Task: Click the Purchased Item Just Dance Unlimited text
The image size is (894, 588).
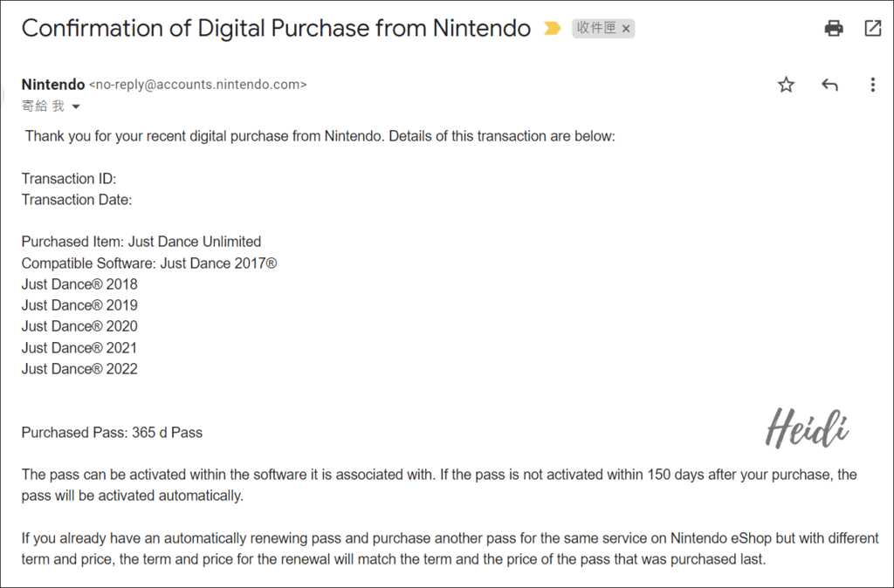Action: coord(141,242)
